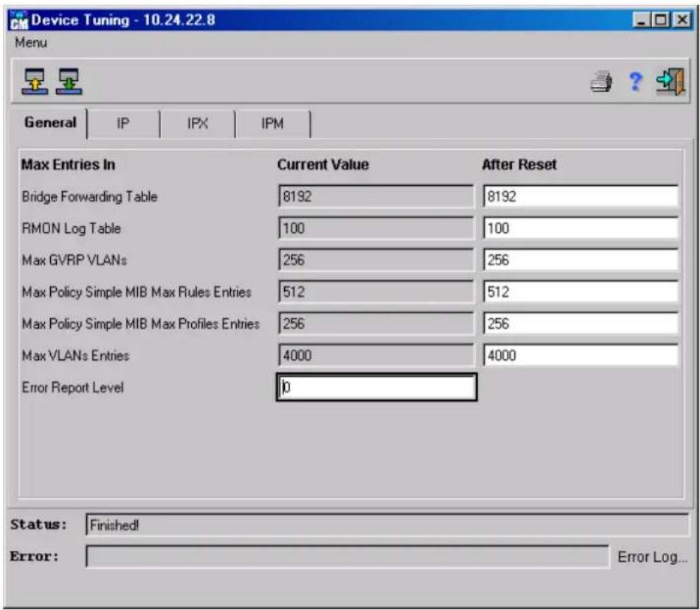Viewport: 700px width, 610px height.
Task: Click the Device Tuning title bar text
Action: (x=123, y=20)
